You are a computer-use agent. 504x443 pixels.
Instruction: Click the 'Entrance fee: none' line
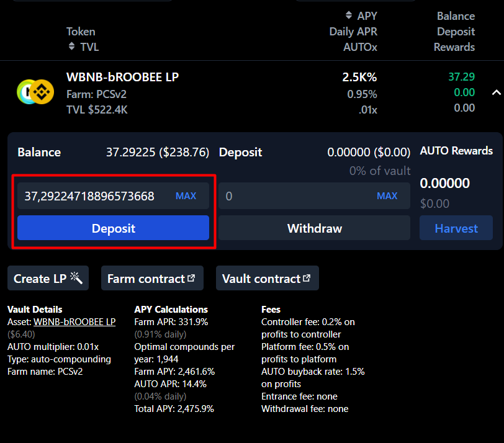coord(299,396)
